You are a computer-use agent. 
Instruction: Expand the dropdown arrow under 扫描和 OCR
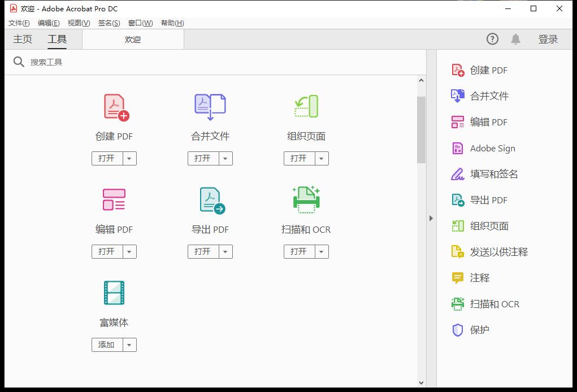[x=322, y=252]
